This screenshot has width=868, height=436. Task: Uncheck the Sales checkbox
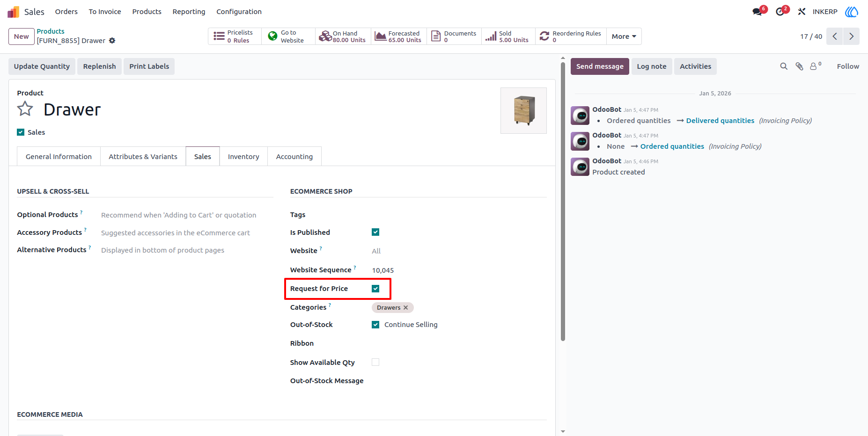tap(21, 132)
